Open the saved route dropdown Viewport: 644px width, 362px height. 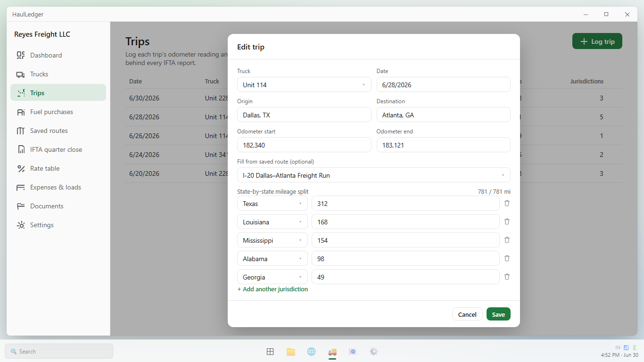(x=374, y=175)
